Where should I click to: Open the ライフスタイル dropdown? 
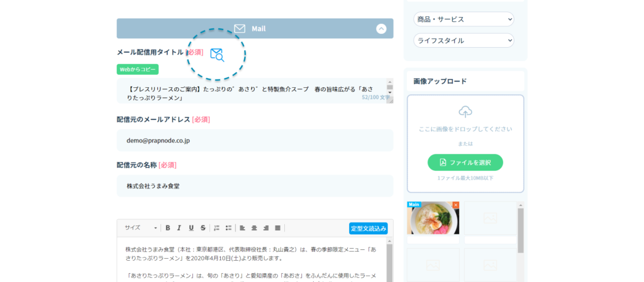click(x=464, y=41)
